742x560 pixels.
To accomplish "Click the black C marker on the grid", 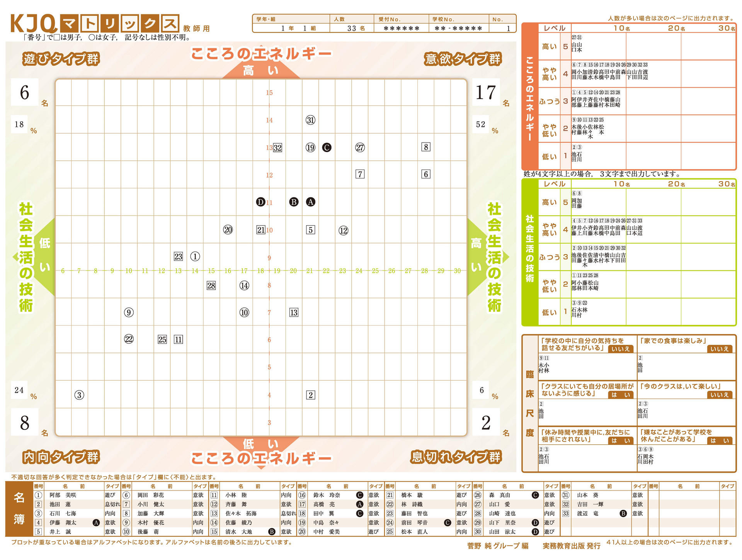I will click(x=327, y=148).
